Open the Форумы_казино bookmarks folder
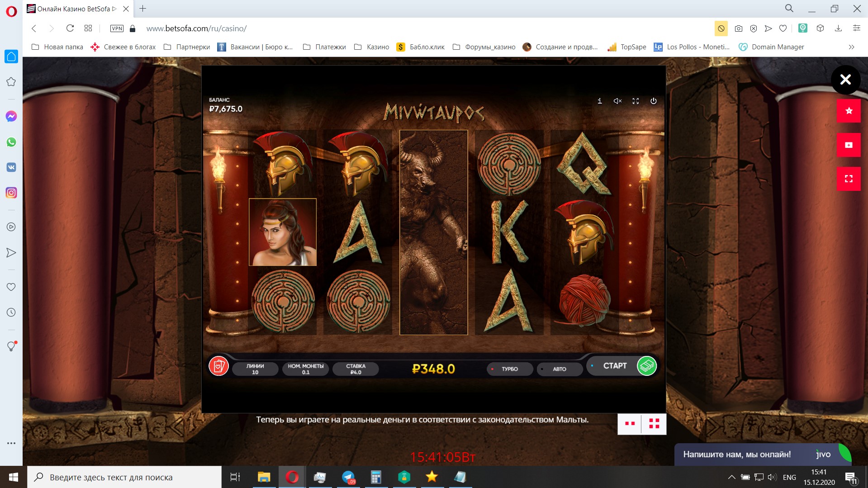The width and height of the screenshot is (868, 488). (484, 47)
